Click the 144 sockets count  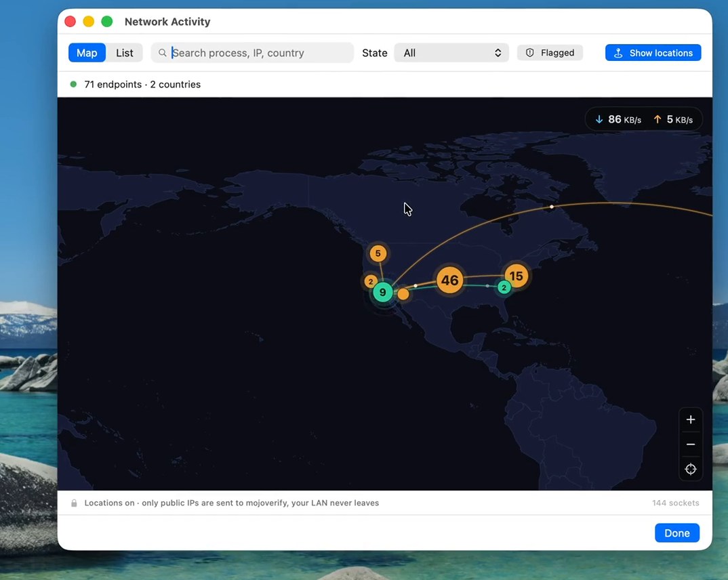676,503
